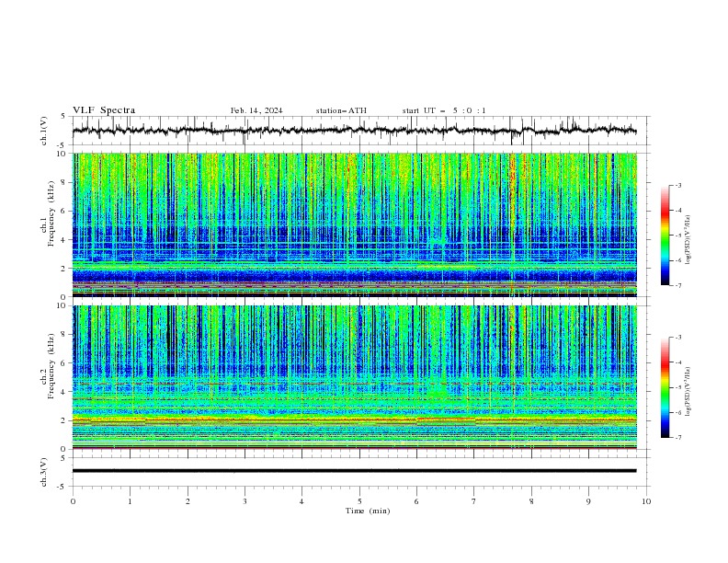Click the "-7" tick on ch.2 colorbar
This screenshot has height=563, width=728.
pyautogui.click(x=678, y=438)
